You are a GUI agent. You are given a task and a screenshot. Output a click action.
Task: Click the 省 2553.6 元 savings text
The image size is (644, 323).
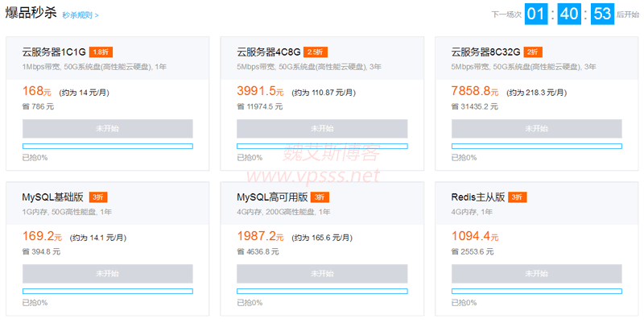(x=473, y=252)
